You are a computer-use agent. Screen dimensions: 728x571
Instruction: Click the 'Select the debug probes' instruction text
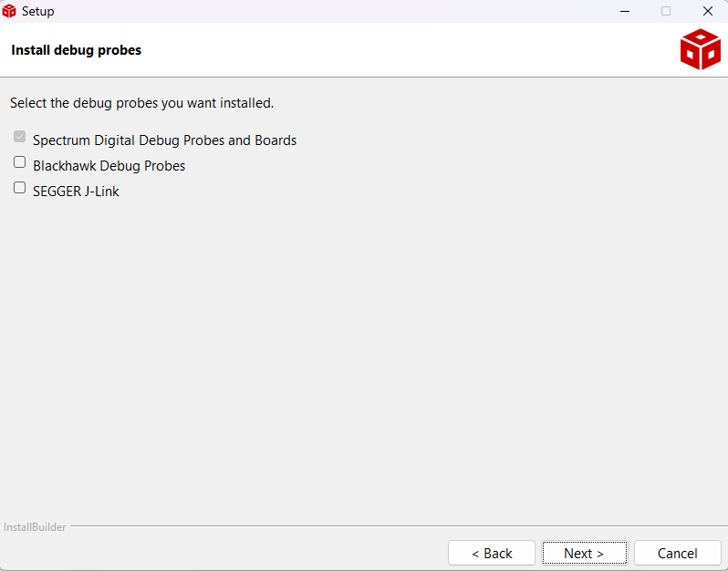point(142,103)
